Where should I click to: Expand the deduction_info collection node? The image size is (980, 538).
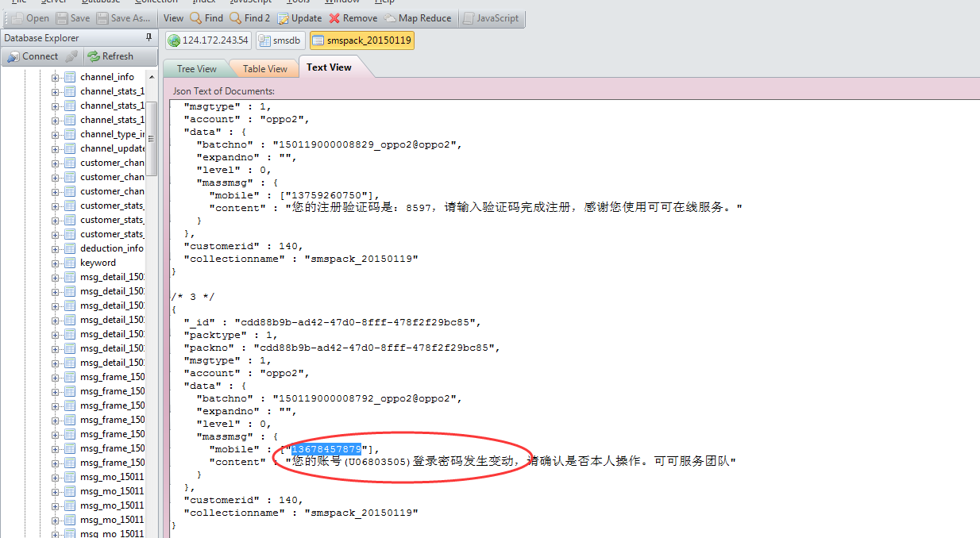[56, 248]
